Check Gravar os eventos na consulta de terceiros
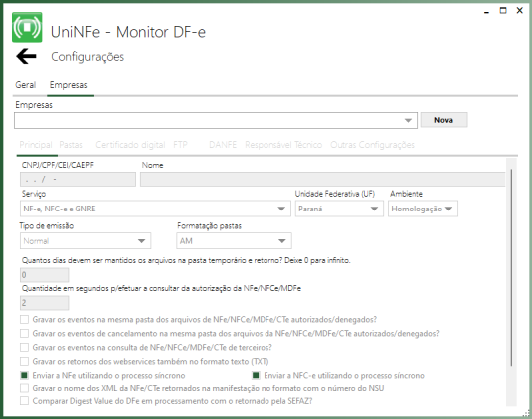The height and width of the screenshot is (419, 532). click(x=24, y=347)
